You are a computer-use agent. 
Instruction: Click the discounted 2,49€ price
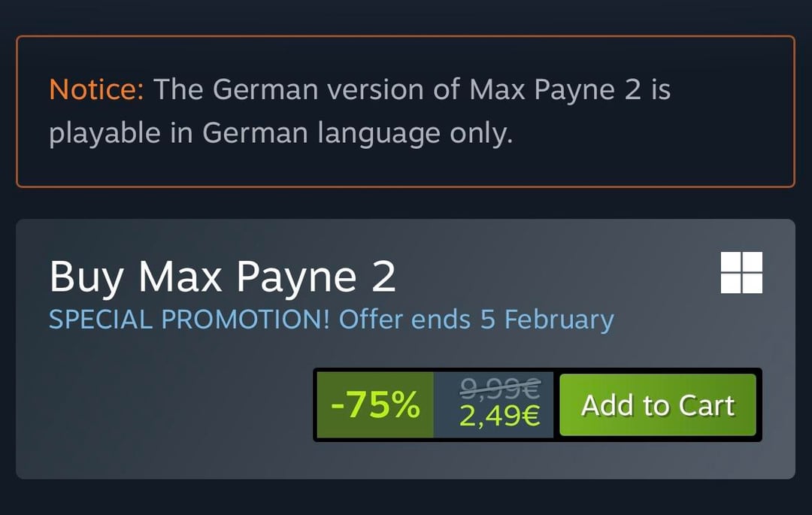point(500,416)
